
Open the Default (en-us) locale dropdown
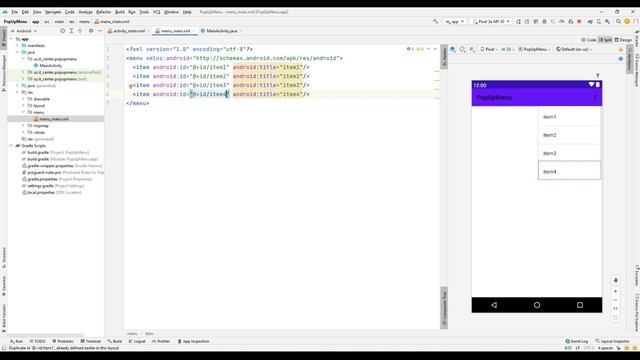point(573,49)
